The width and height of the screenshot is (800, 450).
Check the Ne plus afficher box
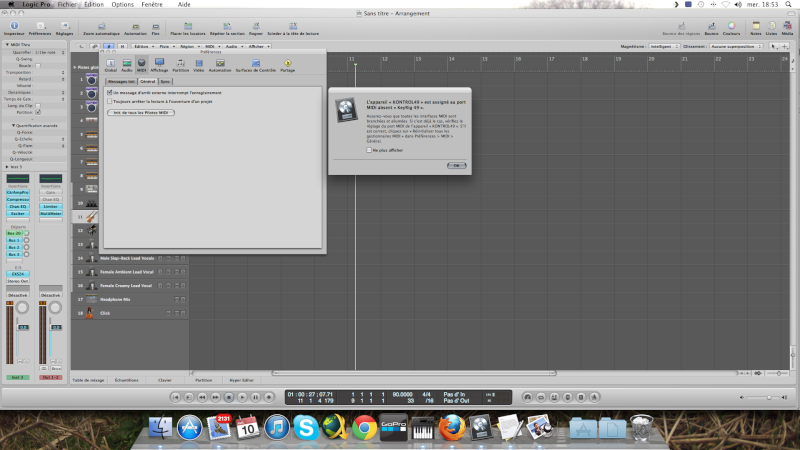[x=368, y=149]
